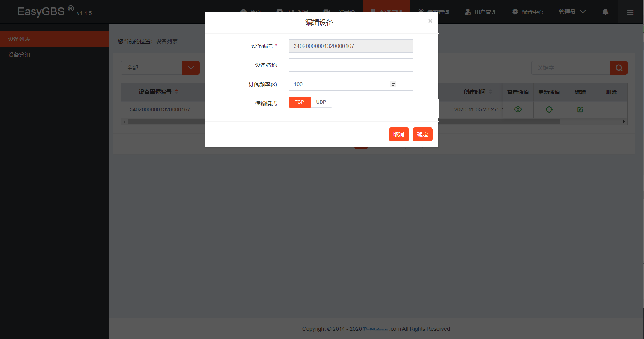Click the 编辑 column header

pyautogui.click(x=580, y=92)
